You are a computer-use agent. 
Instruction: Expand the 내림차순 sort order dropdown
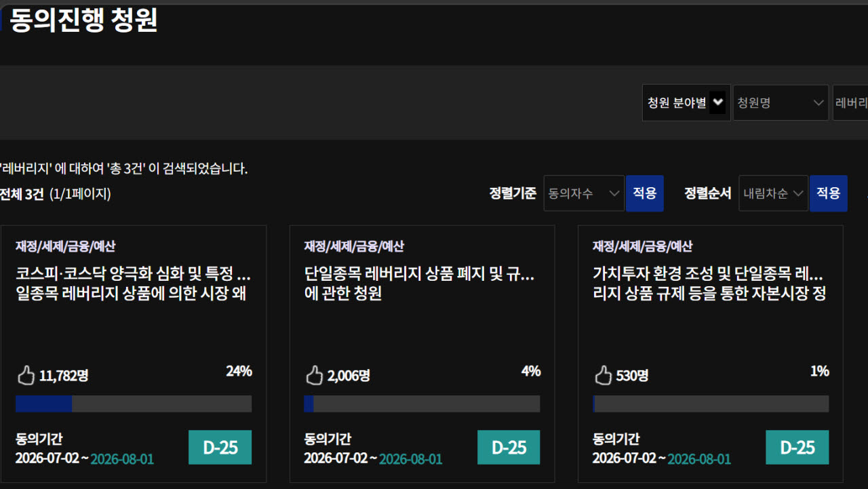coord(773,193)
